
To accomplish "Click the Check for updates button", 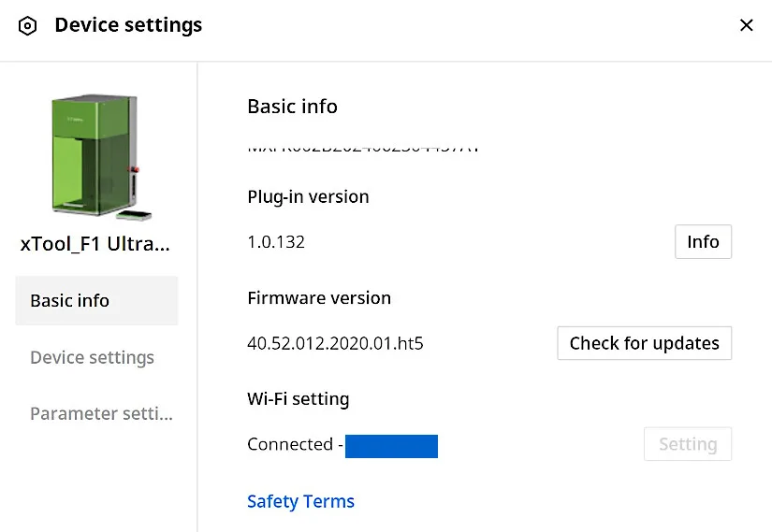I will (645, 343).
